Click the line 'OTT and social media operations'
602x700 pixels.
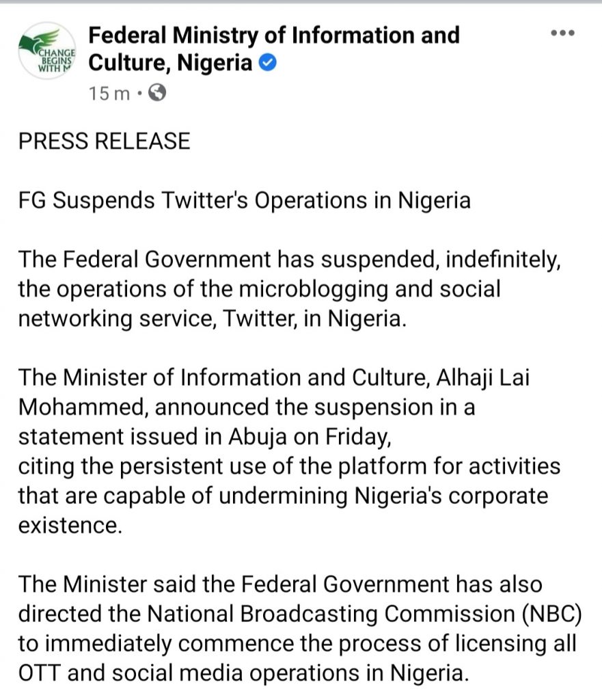coord(244,673)
